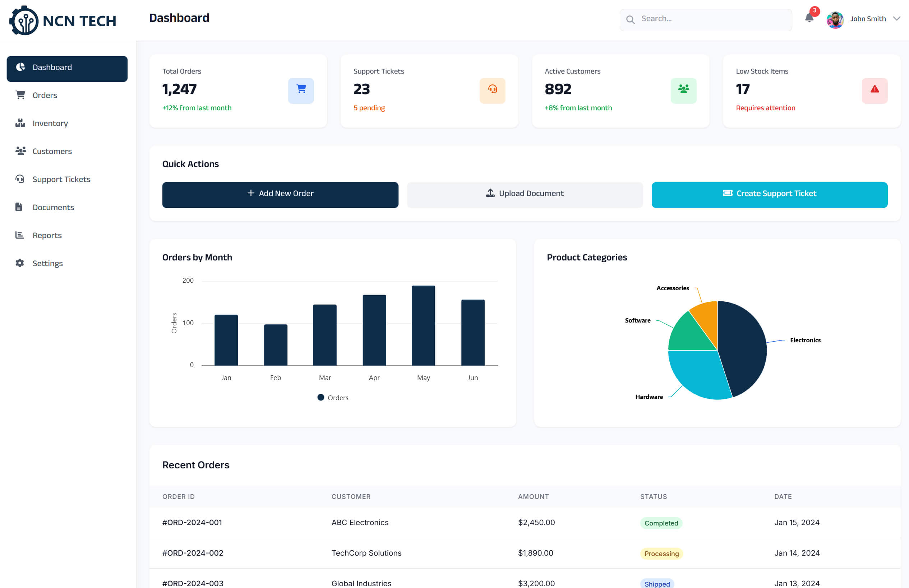Click the green people icon in Active Customers

683,89
